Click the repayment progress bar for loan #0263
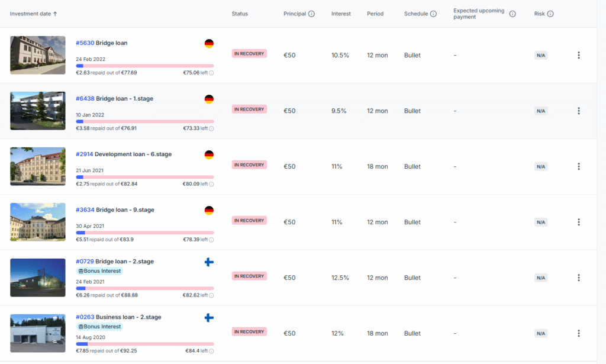The image size is (606, 364). point(144,344)
